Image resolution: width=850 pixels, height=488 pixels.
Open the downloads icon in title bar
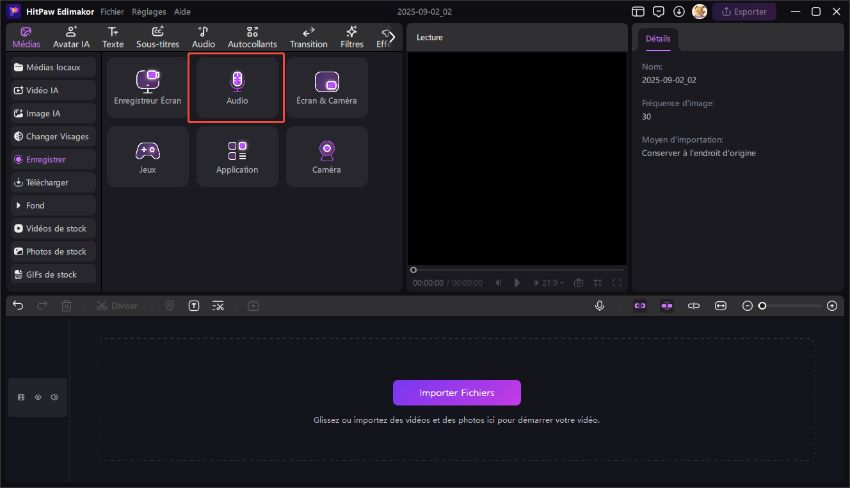(x=679, y=11)
